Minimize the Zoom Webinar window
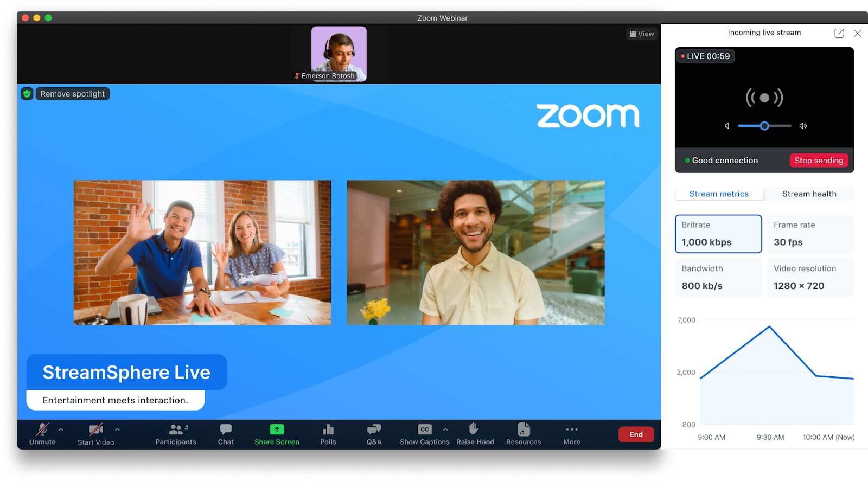The height and width of the screenshot is (481, 868). click(37, 18)
